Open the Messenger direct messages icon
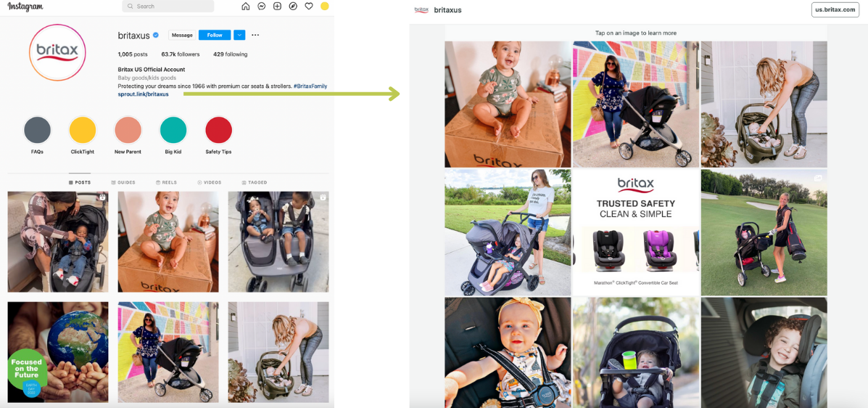This screenshot has width=868, height=408. point(261,6)
